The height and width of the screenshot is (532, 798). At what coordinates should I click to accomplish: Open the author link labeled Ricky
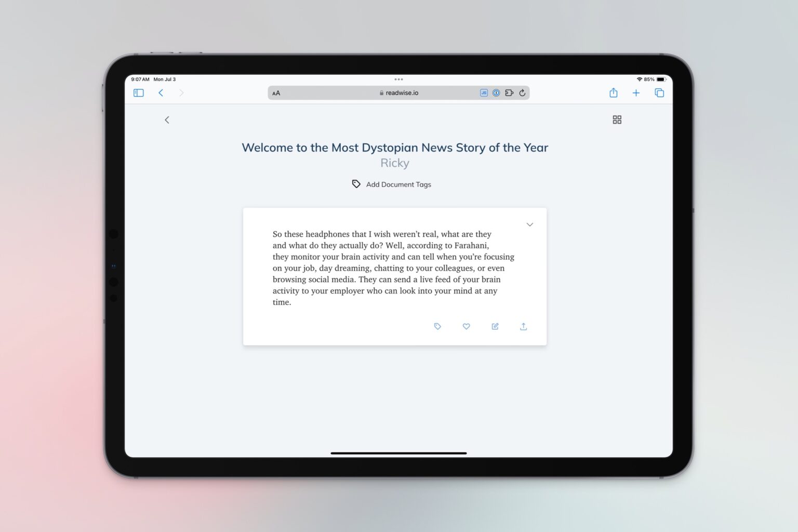pos(394,163)
